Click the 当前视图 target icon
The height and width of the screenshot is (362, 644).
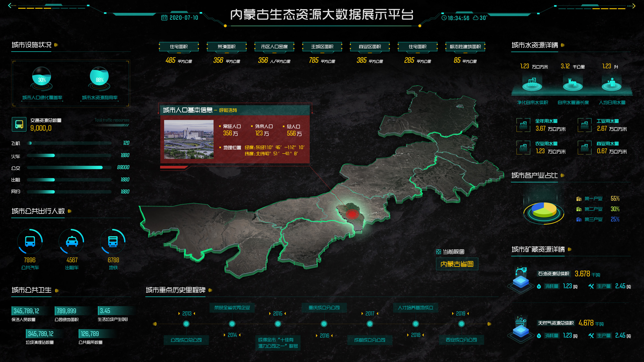click(439, 252)
